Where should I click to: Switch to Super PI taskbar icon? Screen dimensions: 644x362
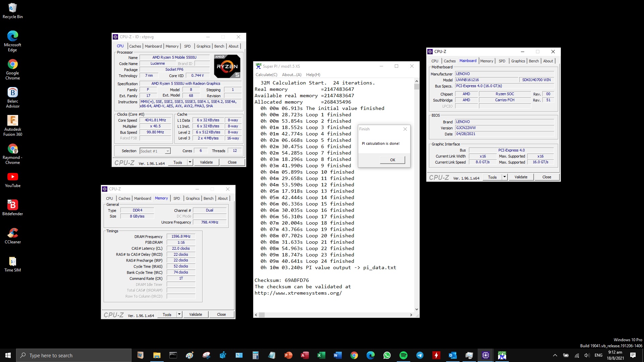point(502,355)
